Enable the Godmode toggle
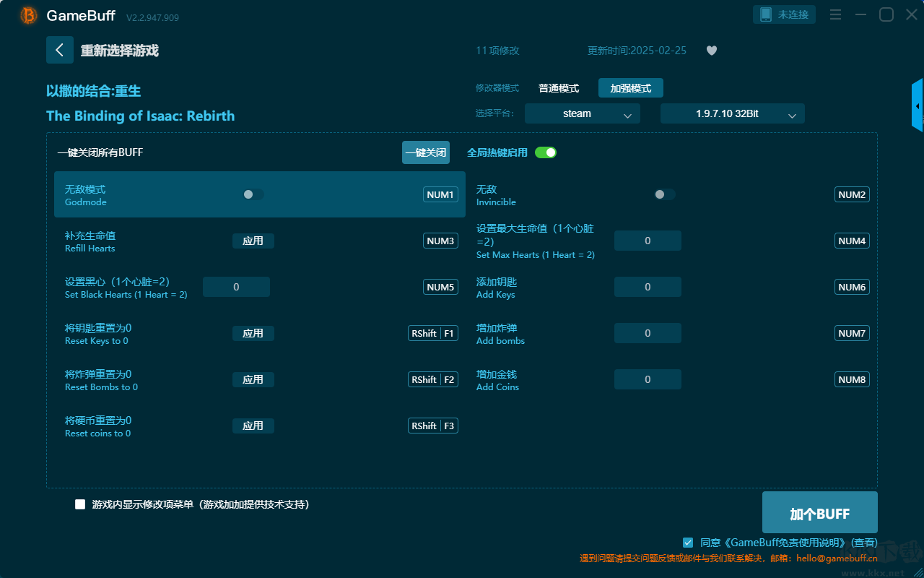The image size is (924, 578). 253,194
